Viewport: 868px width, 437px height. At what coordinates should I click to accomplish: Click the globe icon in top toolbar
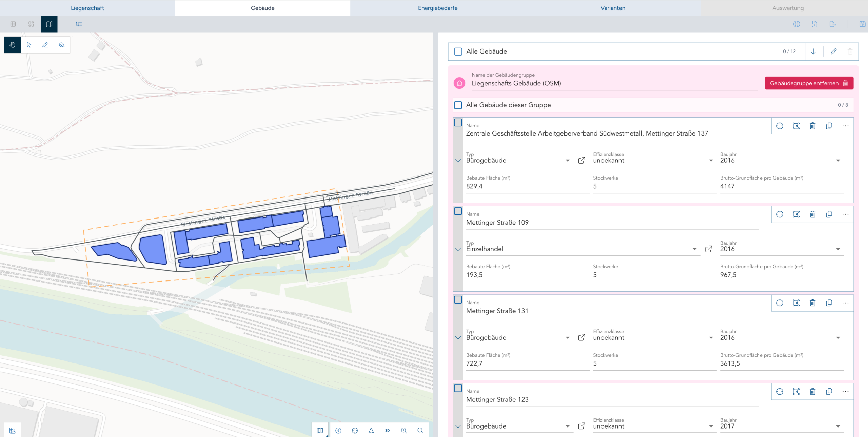pos(797,24)
